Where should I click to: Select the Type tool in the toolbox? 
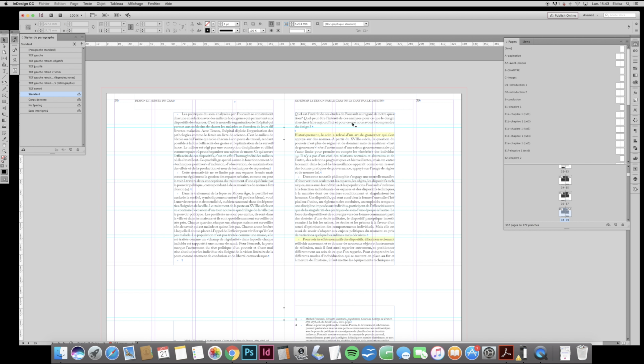click(x=4, y=71)
